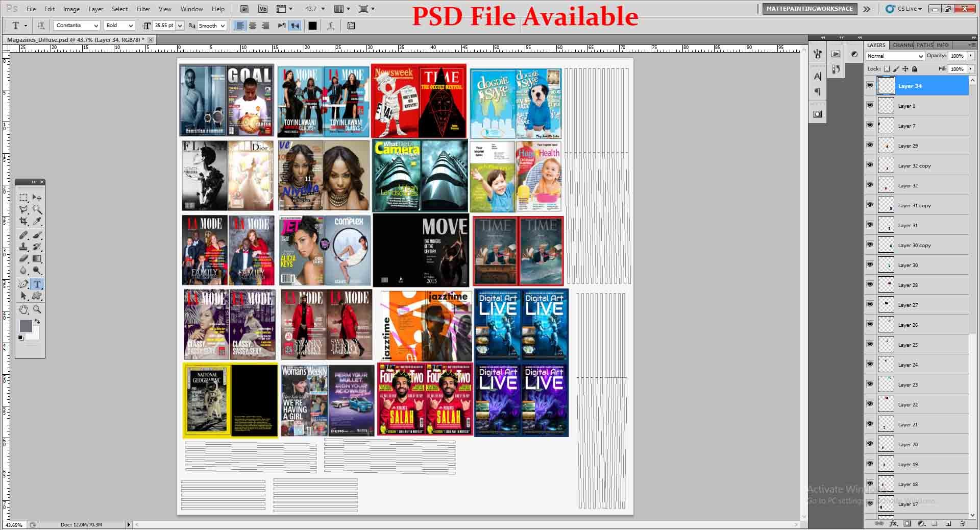
Task: Open the font size dropdown arrow
Action: 180,26
